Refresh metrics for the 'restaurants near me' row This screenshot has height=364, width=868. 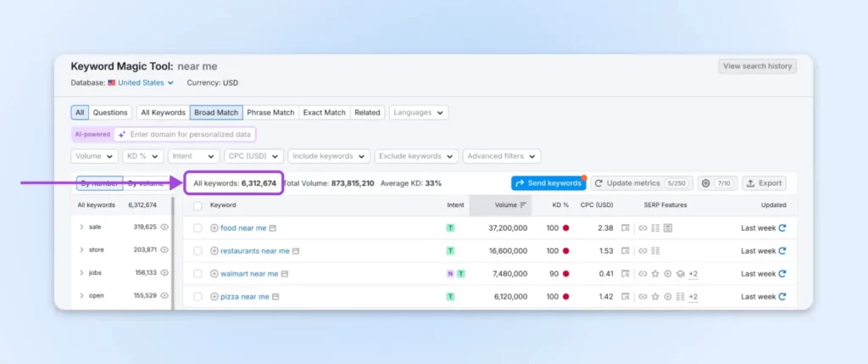(x=782, y=251)
